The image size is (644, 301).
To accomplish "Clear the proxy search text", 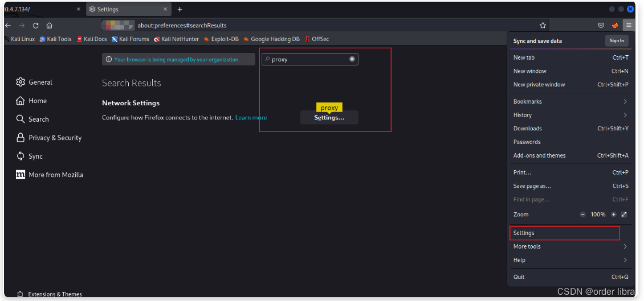I will pyautogui.click(x=352, y=59).
